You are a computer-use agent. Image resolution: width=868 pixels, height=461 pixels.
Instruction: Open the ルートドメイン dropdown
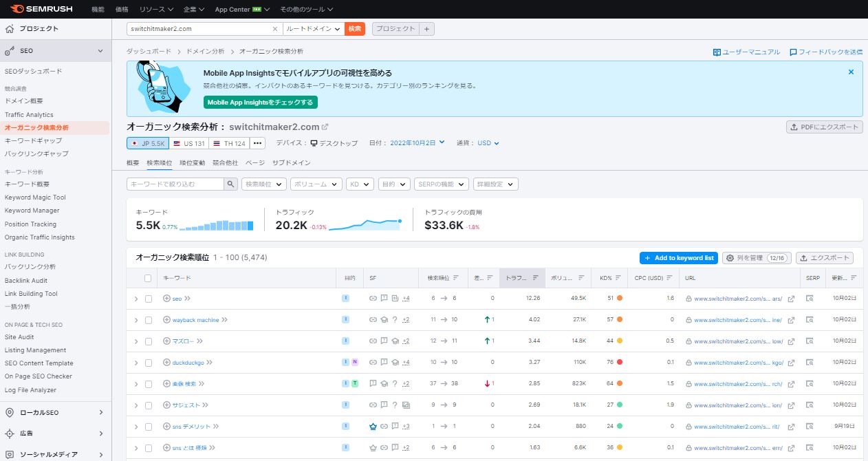click(313, 29)
